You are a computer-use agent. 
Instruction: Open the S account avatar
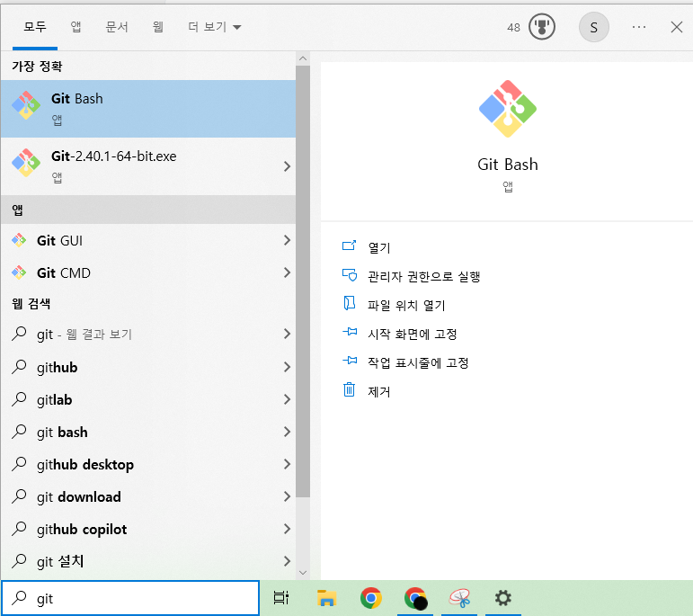(593, 27)
